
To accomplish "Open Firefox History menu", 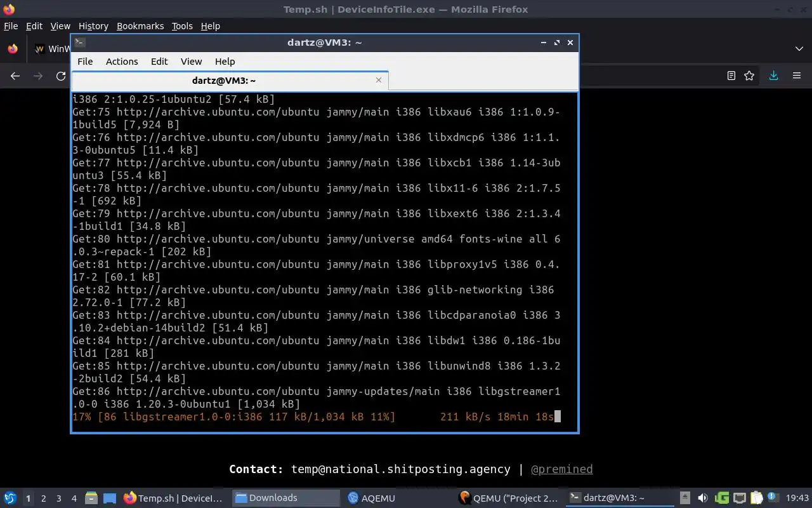I will point(93,26).
